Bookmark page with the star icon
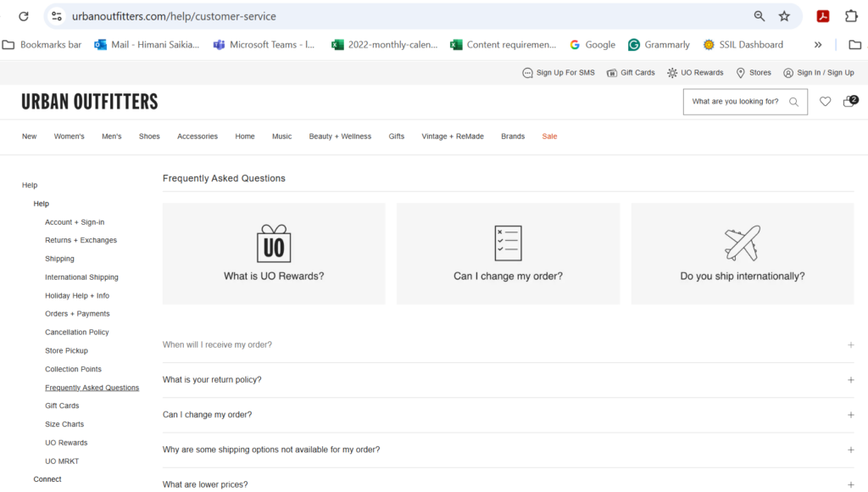The width and height of the screenshot is (868, 492). click(784, 16)
